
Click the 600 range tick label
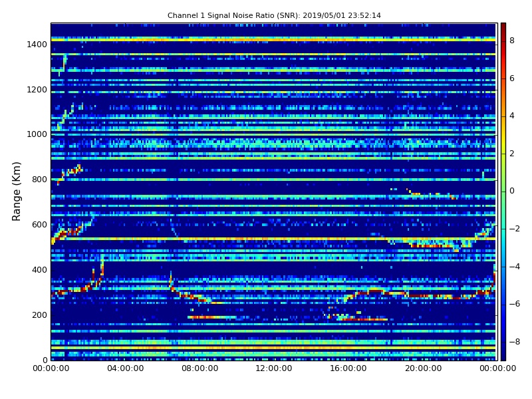tap(40, 225)
